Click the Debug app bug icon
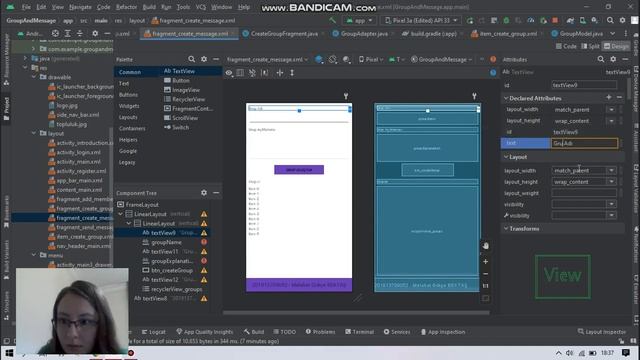Screen dimensions: 640x360 pos(506,20)
